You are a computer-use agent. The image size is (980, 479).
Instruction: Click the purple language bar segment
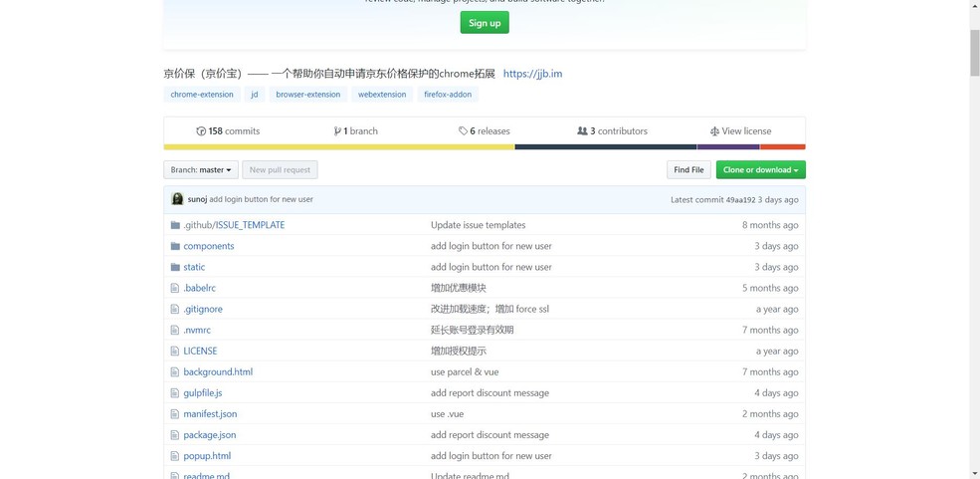(728, 147)
